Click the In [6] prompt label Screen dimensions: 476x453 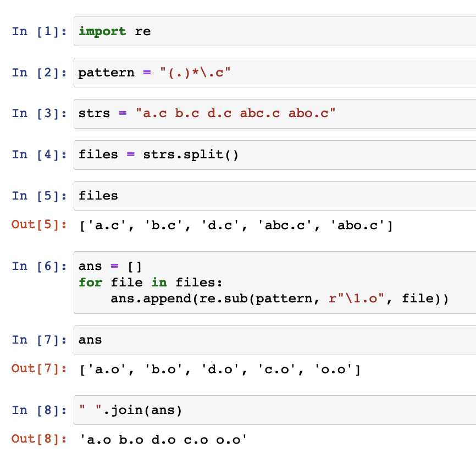pos(38,266)
